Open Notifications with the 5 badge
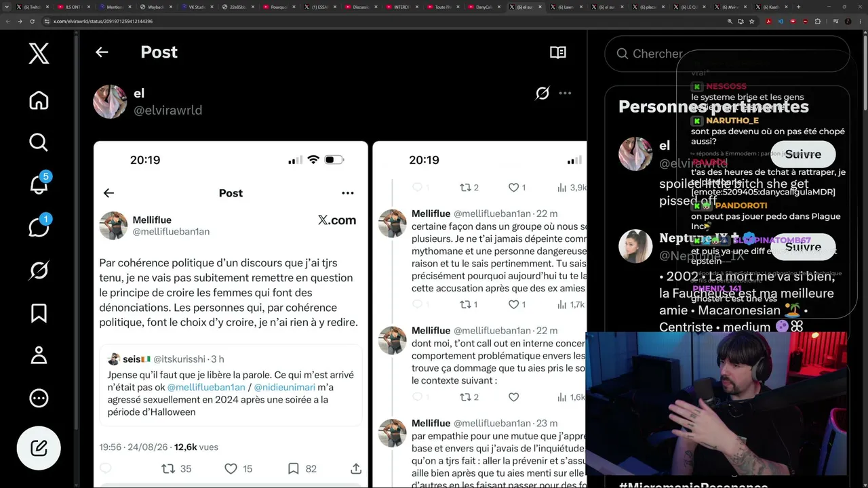This screenshot has width=868, height=488. 39,184
